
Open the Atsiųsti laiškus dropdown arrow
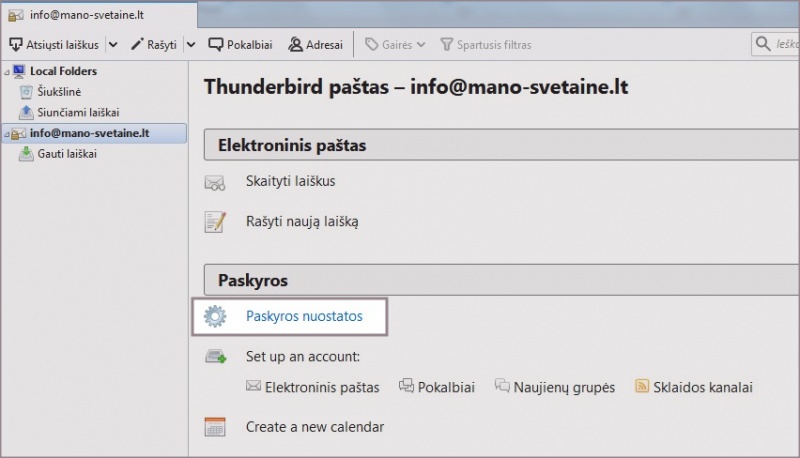pos(113,45)
